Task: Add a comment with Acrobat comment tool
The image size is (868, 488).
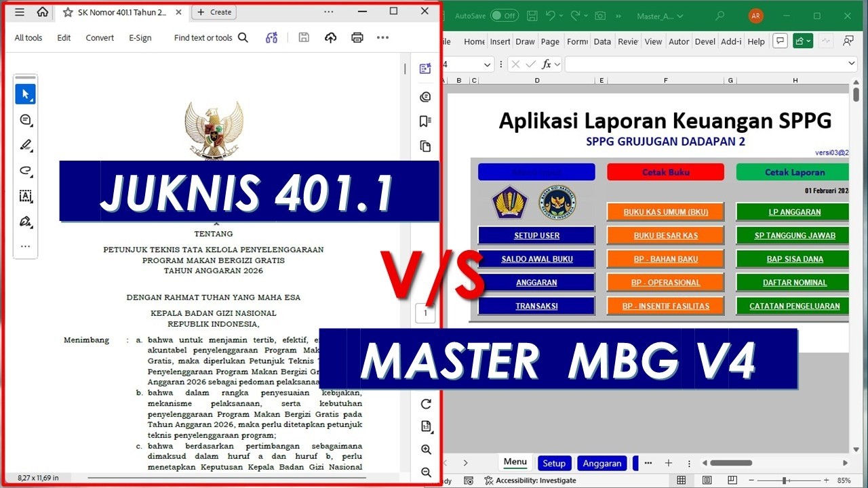Action: point(26,120)
